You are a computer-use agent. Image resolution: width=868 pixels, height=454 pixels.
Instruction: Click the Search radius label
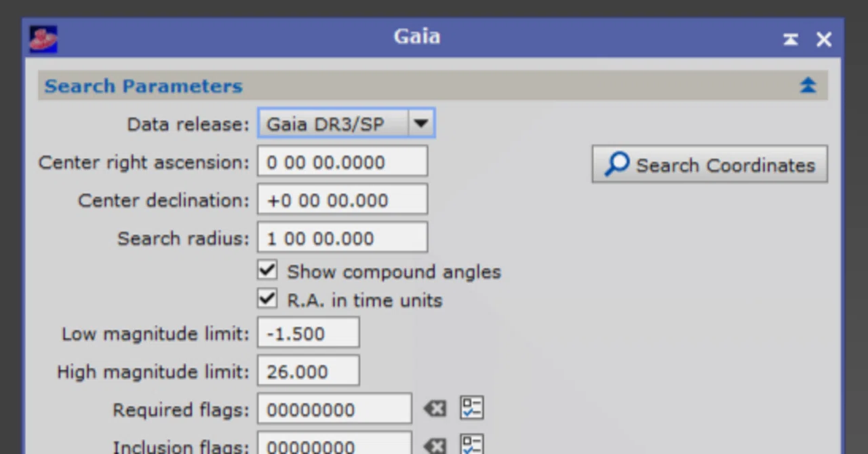tap(183, 238)
